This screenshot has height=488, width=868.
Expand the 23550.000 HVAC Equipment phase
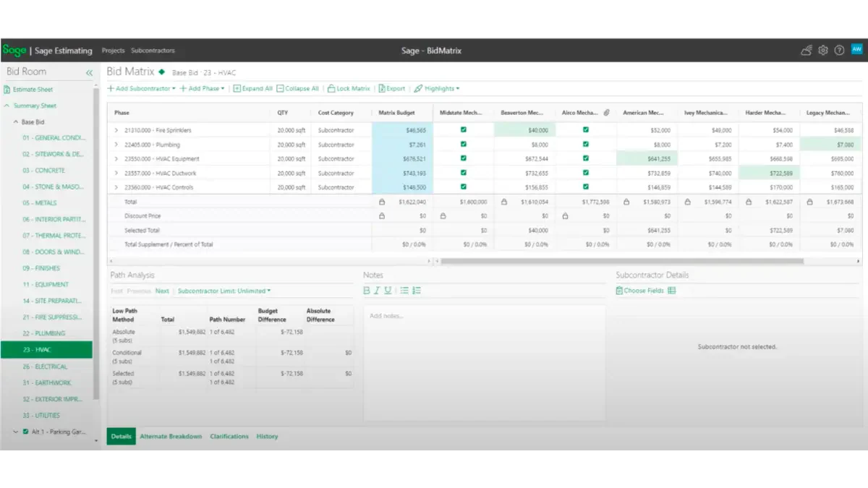click(116, 158)
